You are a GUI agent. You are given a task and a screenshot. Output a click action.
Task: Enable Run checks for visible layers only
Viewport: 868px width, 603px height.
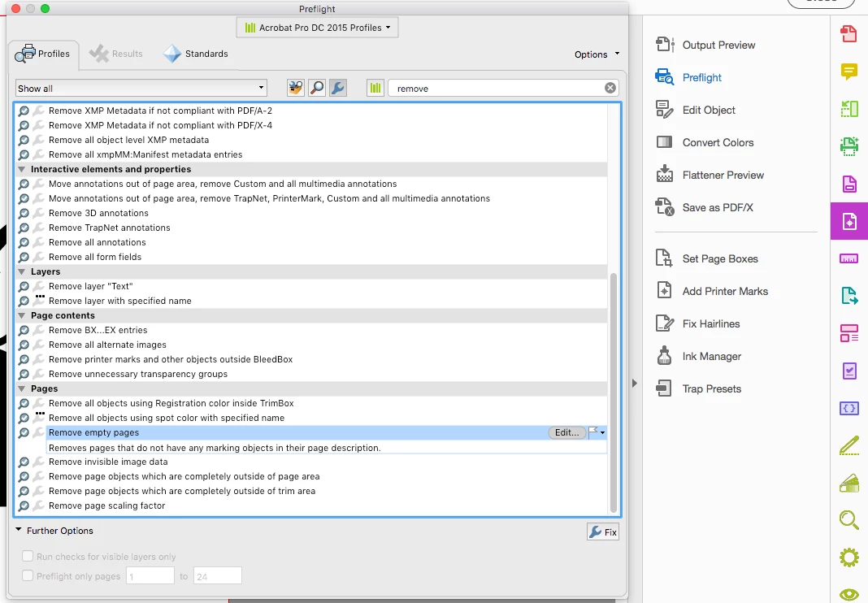27,556
